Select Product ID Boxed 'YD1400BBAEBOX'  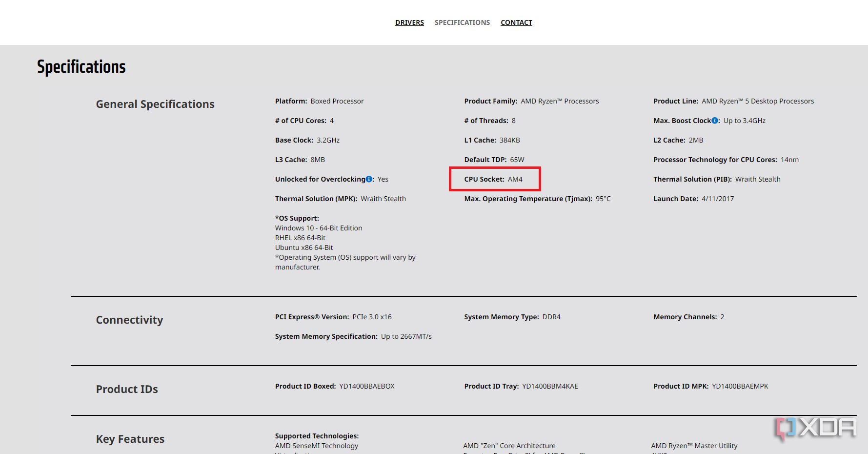pyautogui.click(x=367, y=386)
